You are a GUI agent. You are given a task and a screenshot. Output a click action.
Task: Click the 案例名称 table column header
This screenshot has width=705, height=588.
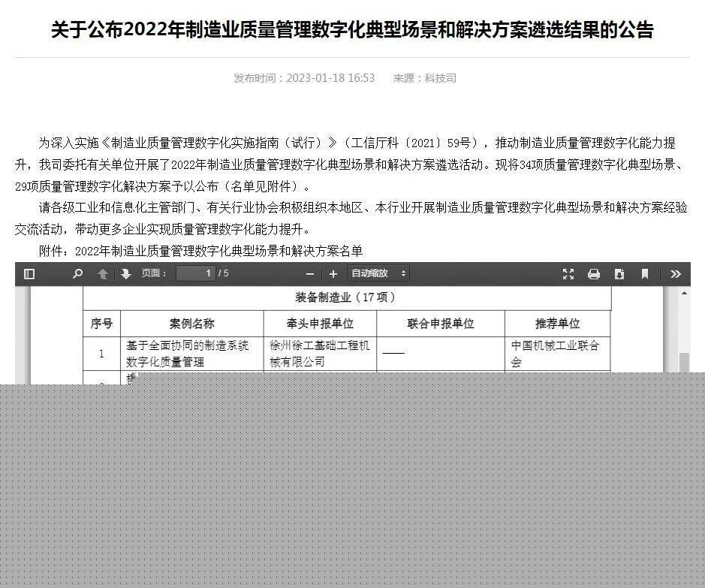(191, 324)
